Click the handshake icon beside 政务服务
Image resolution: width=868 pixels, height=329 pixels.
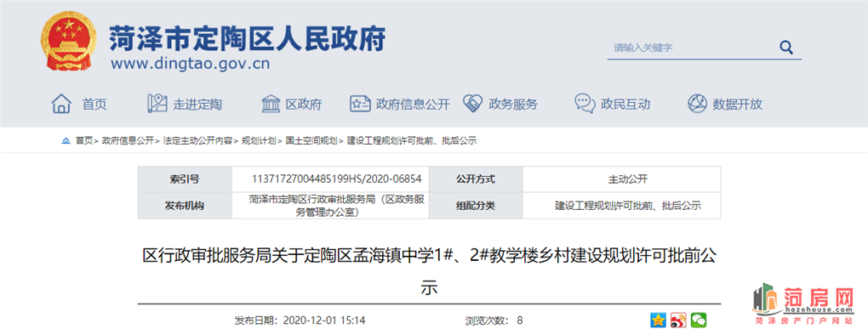472,104
